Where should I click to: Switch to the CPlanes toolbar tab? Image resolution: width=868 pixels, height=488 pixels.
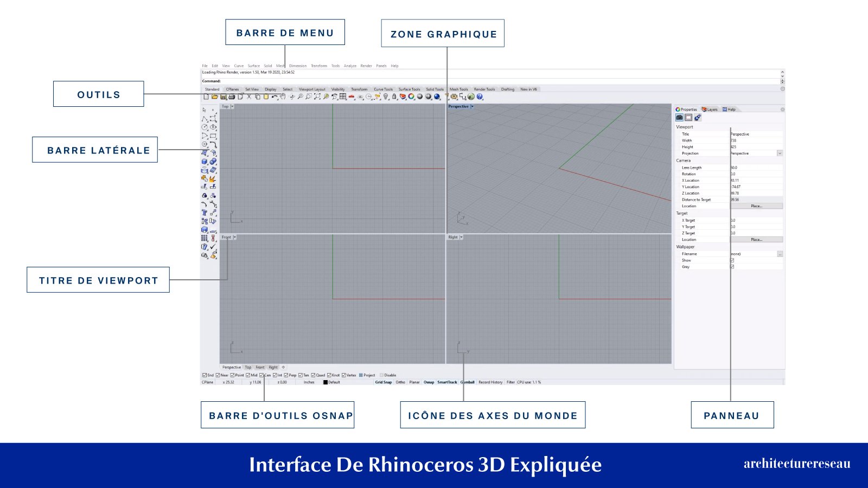[232, 89]
